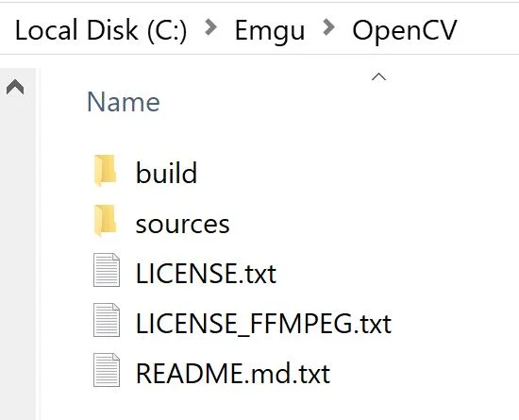This screenshot has height=420, width=519.
Task: Go to the Emgu folder breadcrumb
Action: click(x=270, y=31)
